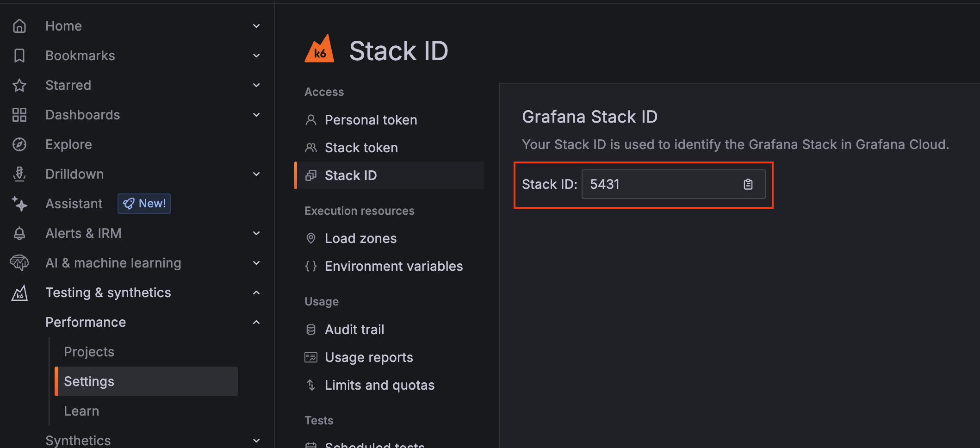The image size is (980, 448).
Task: Select the Testing & synthetics mountain icon
Action: point(19,292)
